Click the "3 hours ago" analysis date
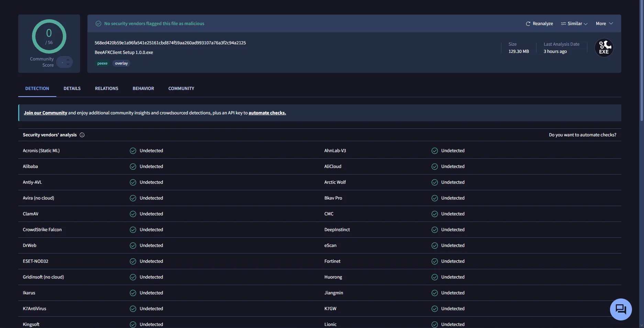 [x=555, y=52]
